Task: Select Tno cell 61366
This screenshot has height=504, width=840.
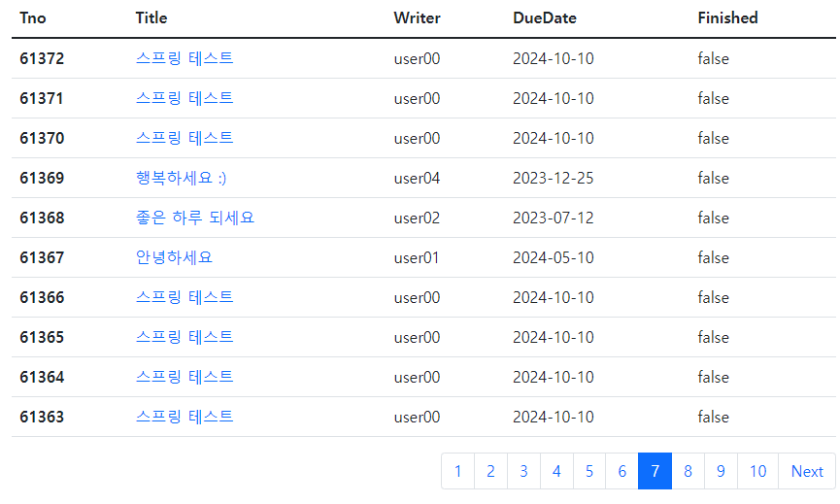Action: click(x=42, y=297)
